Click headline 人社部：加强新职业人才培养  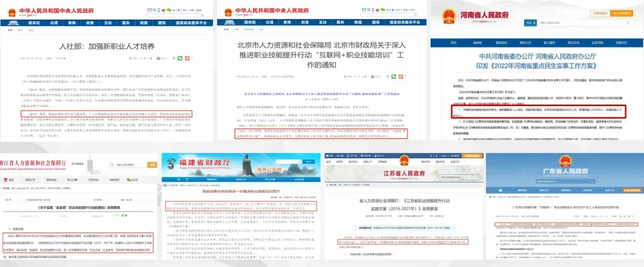[107, 46]
